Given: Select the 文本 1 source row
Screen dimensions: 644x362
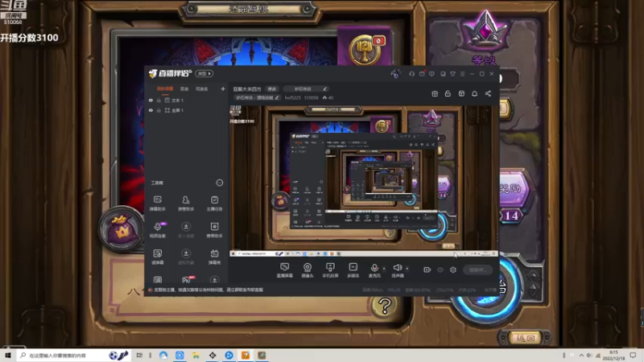Looking at the screenshot, I should coord(187,100).
